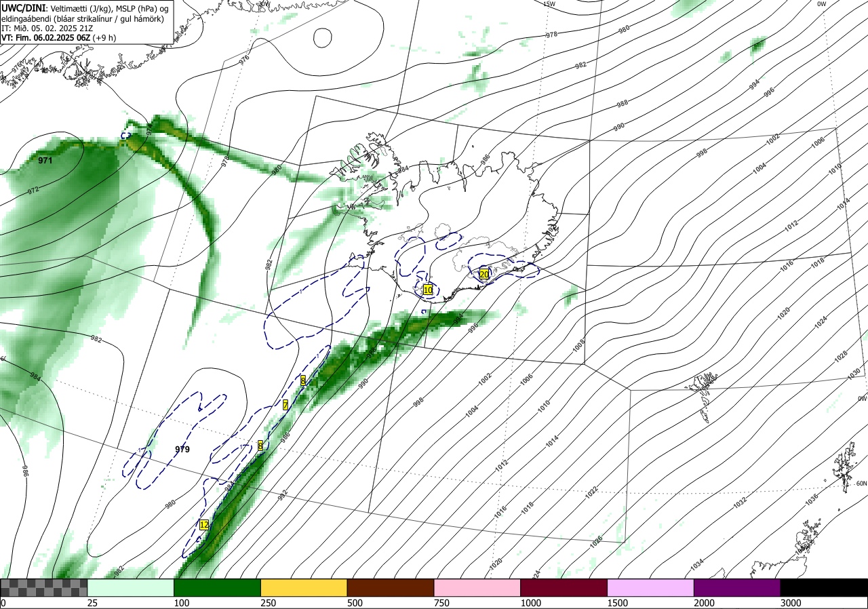Screen dimensions: 868x609
Task: Click the yellow lightning marker labeled 20
Action: pyautogui.click(x=484, y=274)
